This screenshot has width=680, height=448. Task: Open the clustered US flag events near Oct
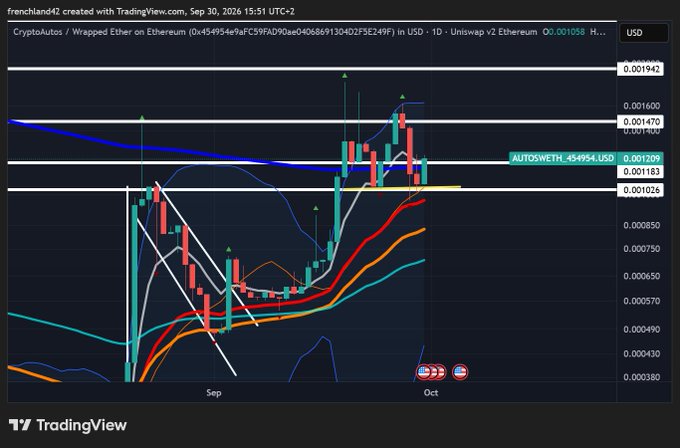point(431,372)
